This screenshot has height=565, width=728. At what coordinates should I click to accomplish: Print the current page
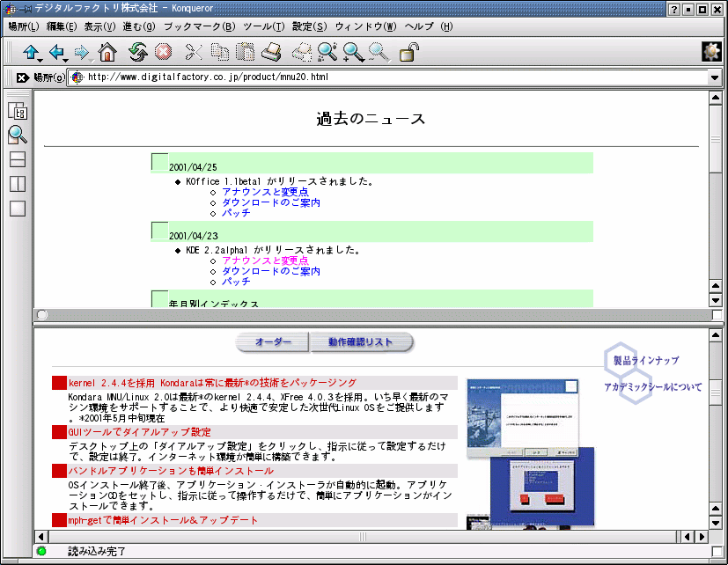[272, 52]
